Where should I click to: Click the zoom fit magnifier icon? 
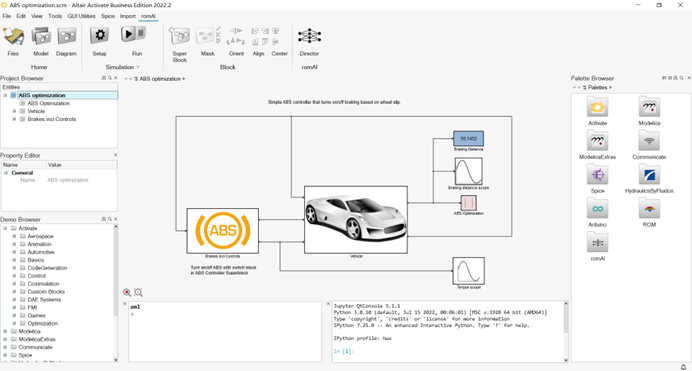coord(139,292)
